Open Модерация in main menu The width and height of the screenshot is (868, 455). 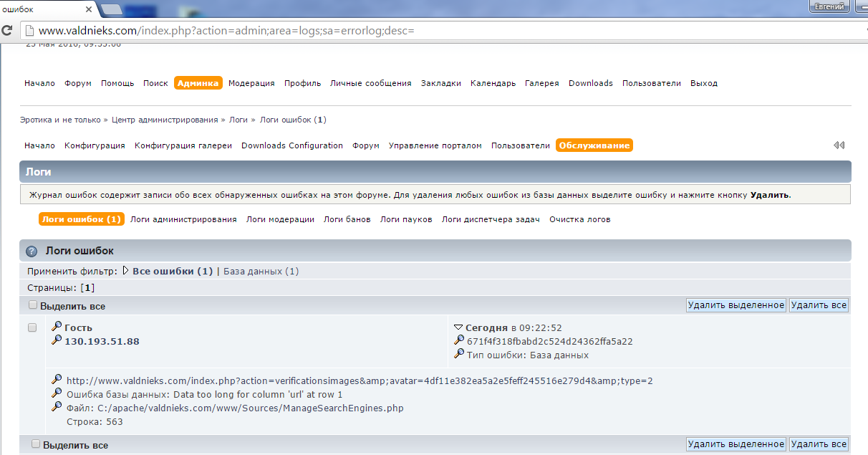pyautogui.click(x=251, y=83)
